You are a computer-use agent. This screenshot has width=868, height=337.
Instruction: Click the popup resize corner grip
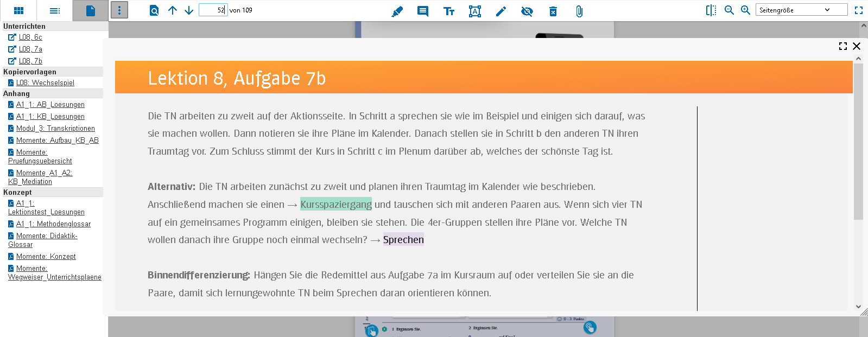(x=864, y=312)
